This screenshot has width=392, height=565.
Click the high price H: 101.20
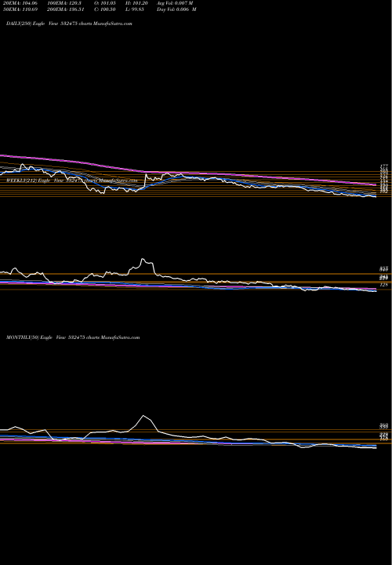(136, 3)
